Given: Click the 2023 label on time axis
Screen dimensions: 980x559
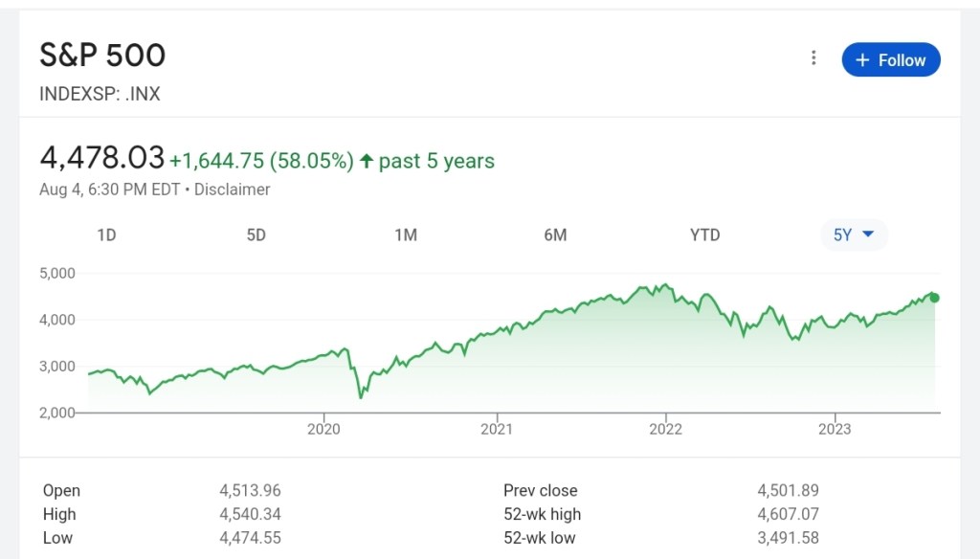Looking at the screenshot, I should click(835, 429).
